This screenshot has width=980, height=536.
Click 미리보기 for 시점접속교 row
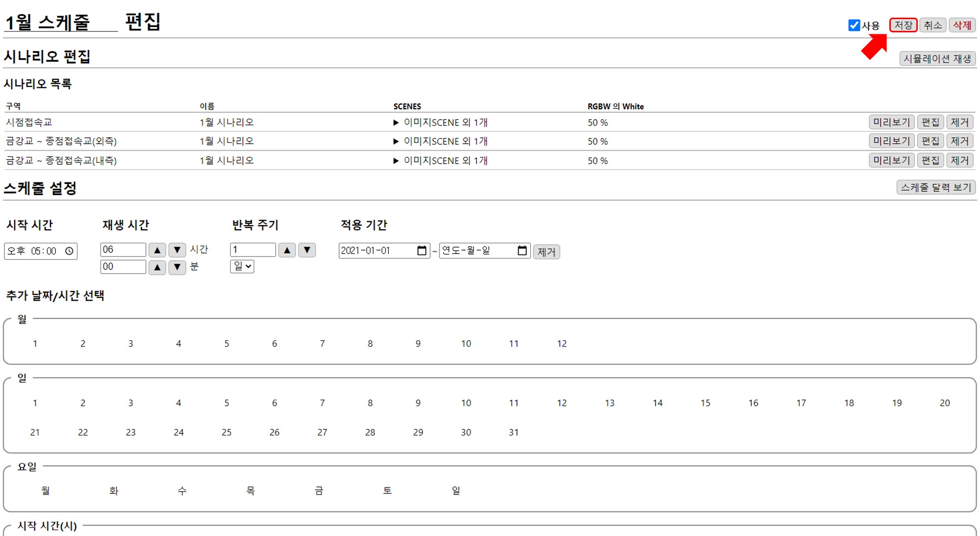(892, 122)
